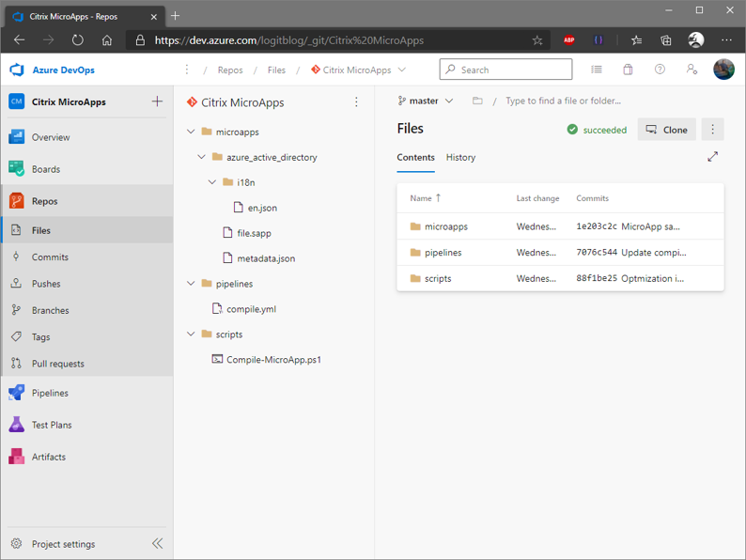Open browser favorites list icon

(637, 40)
